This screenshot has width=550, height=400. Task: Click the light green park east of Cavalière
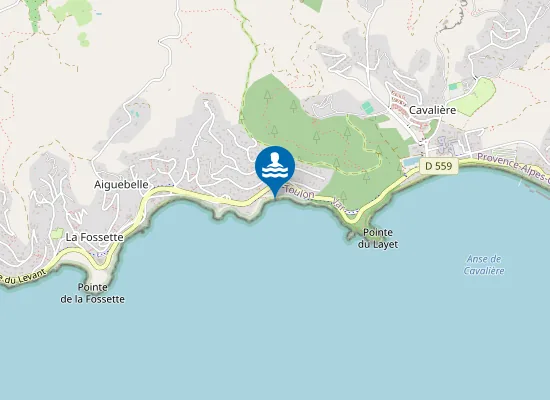coord(477,96)
